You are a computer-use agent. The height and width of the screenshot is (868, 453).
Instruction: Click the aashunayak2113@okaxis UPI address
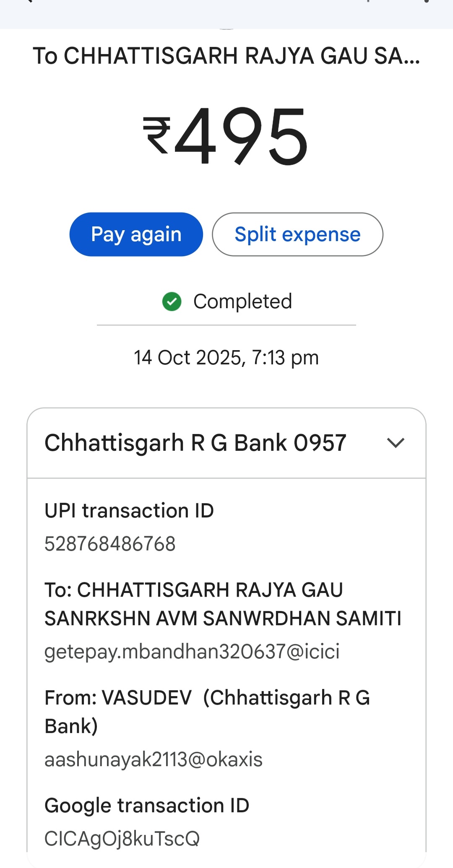154,759
